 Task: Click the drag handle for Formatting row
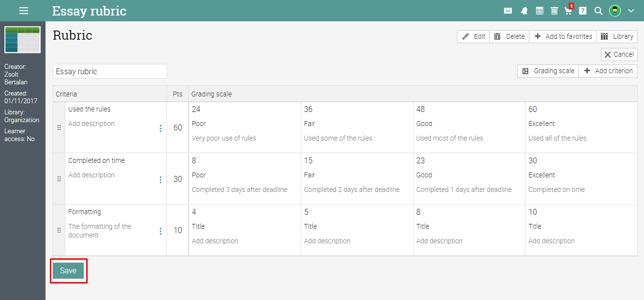point(59,230)
